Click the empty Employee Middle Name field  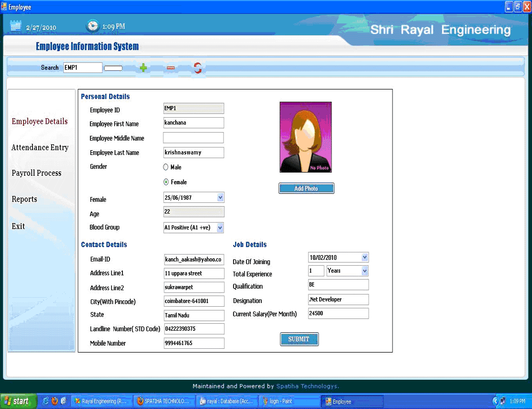[x=194, y=137]
